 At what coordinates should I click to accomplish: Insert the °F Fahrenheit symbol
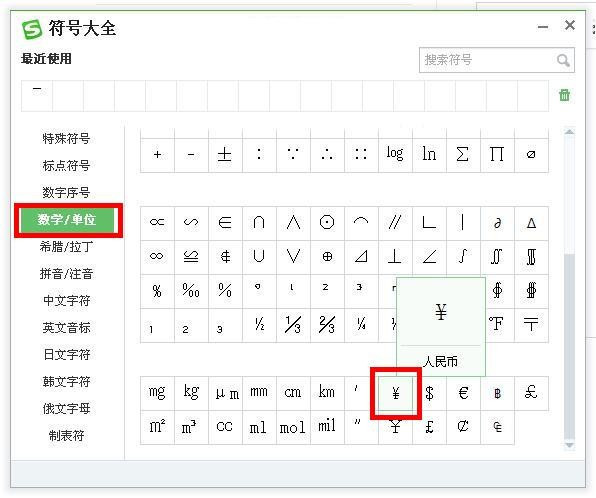click(497, 325)
